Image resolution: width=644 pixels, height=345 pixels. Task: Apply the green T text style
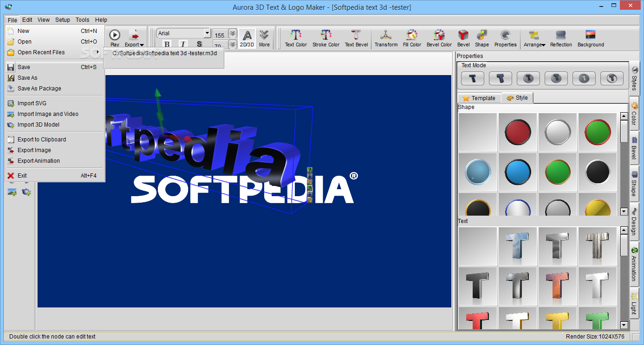(598, 318)
